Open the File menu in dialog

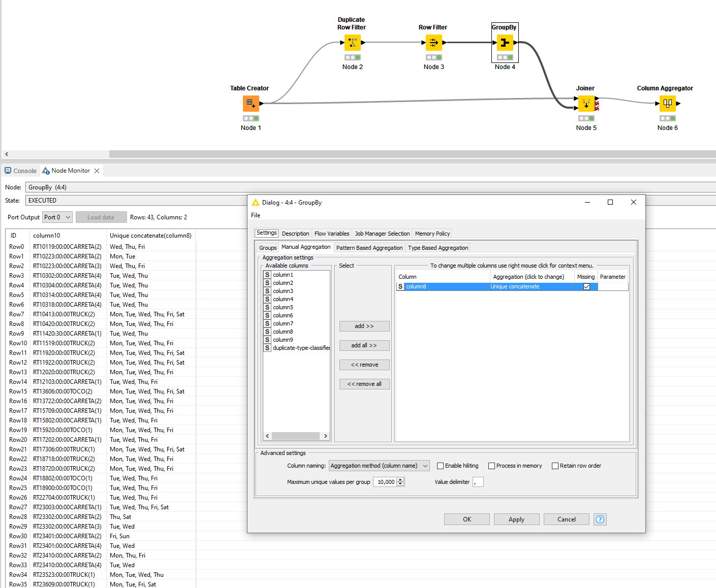(256, 215)
